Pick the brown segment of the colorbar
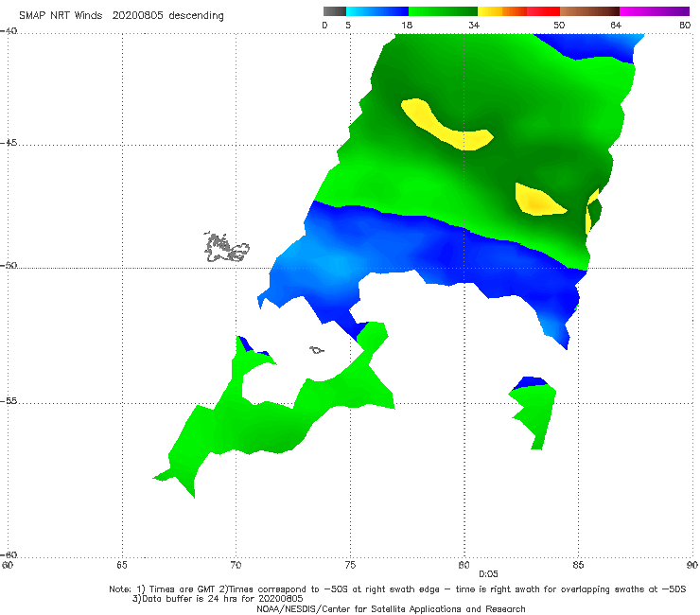Image resolution: width=700 pixels, height=615 pixels. click(589, 11)
